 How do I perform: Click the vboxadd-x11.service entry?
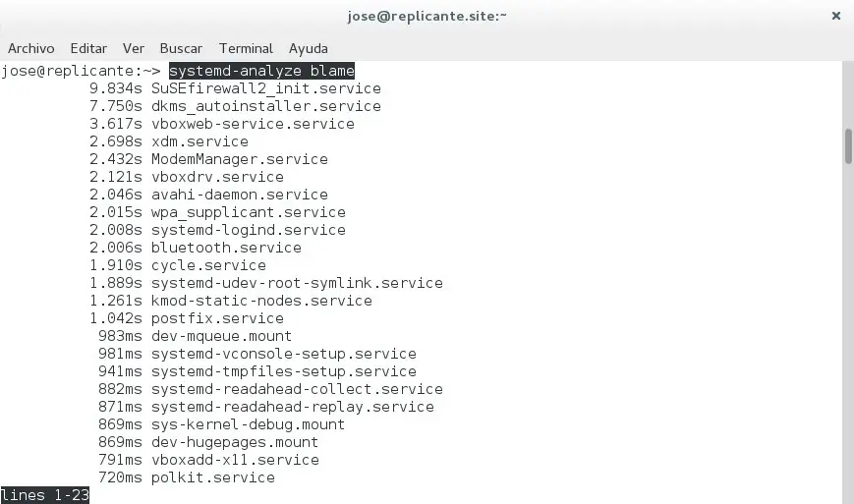(x=235, y=460)
